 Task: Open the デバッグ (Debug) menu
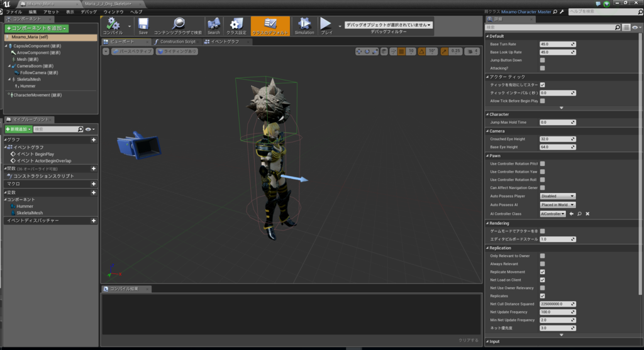(89, 12)
